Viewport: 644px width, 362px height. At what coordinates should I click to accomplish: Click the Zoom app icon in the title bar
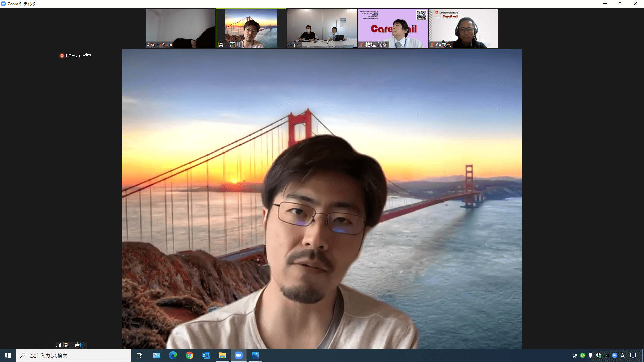click(x=3, y=4)
